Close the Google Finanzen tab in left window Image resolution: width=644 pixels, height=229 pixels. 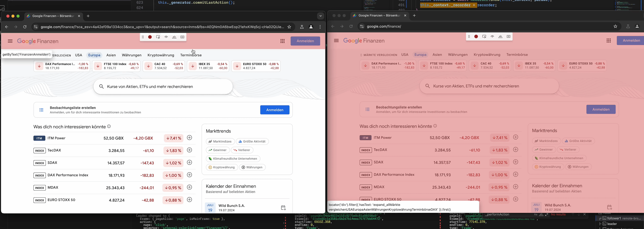(x=79, y=16)
